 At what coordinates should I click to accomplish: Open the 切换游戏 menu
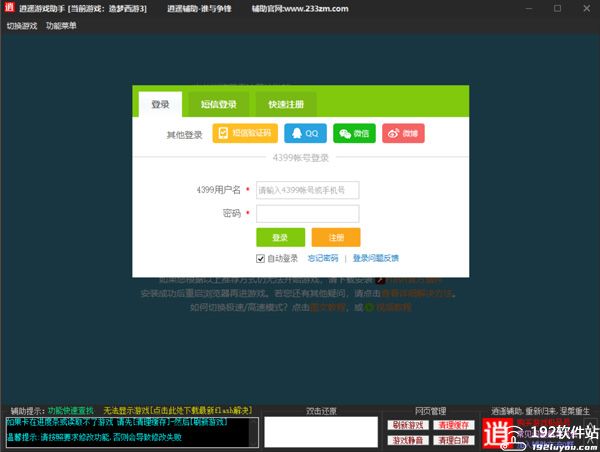tap(22, 26)
